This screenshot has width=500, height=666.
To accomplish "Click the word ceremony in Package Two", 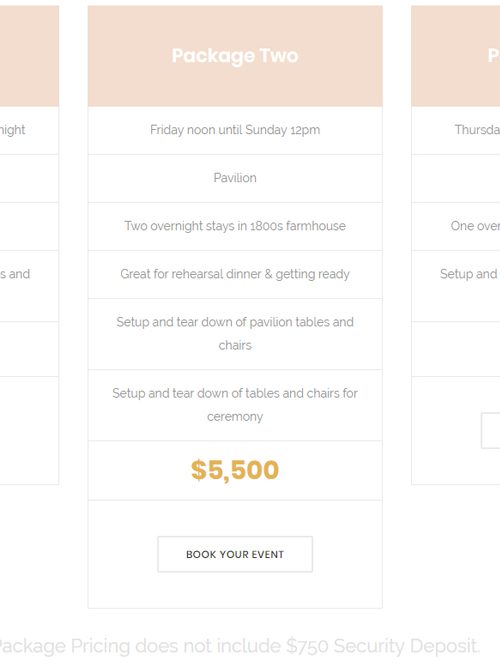I will coord(235,417).
